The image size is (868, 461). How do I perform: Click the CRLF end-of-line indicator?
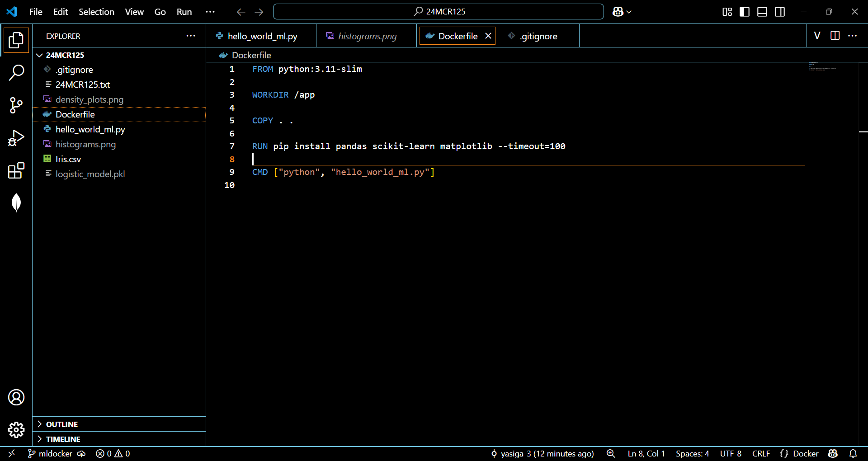[761, 453]
